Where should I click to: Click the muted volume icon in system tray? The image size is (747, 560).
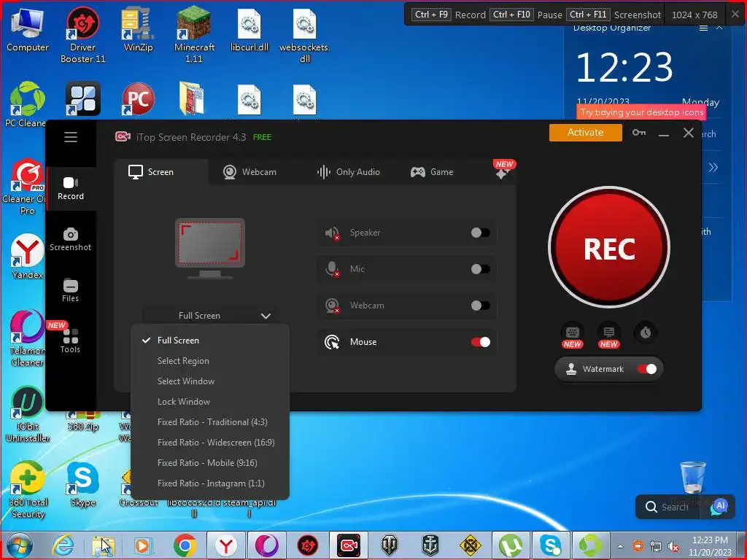(673, 547)
